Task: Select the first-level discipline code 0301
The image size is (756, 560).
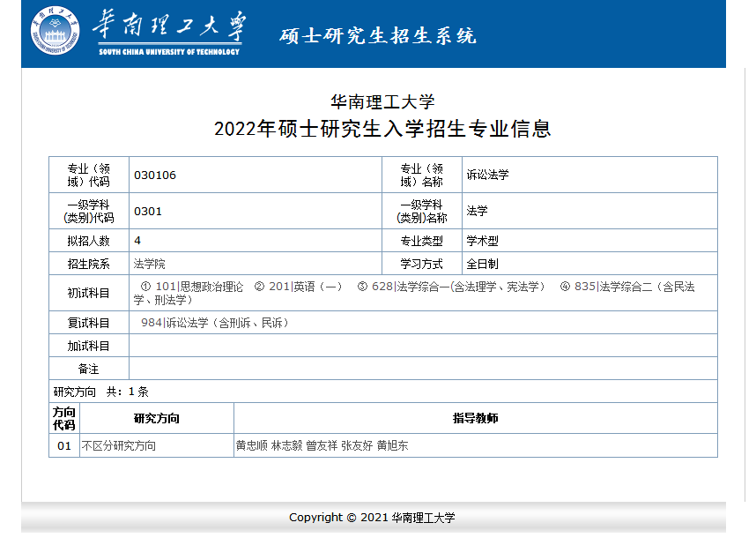Action: tap(148, 212)
